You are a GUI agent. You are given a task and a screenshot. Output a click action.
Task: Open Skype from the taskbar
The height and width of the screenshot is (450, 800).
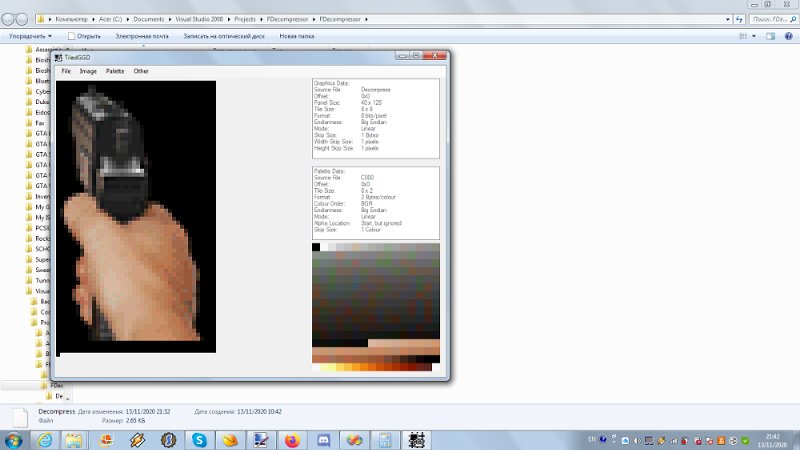point(199,440)
